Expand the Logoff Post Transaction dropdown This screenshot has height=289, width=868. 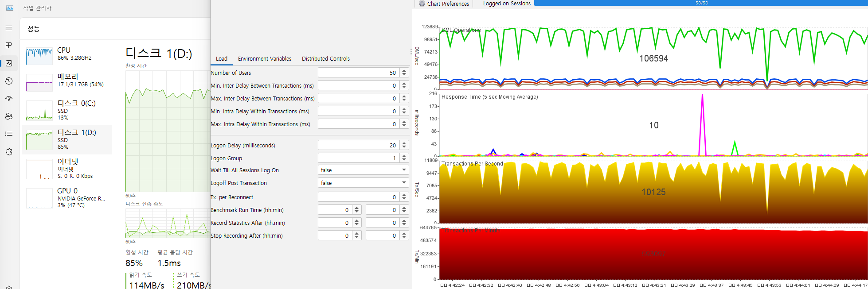pyautogui.click(x=404, y=183)
